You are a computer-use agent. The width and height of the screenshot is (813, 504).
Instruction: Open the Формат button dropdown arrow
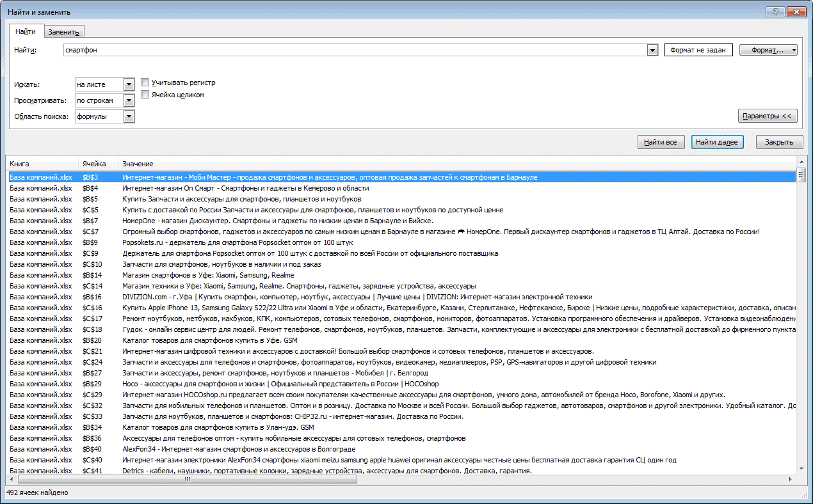[x=794, y=50]
